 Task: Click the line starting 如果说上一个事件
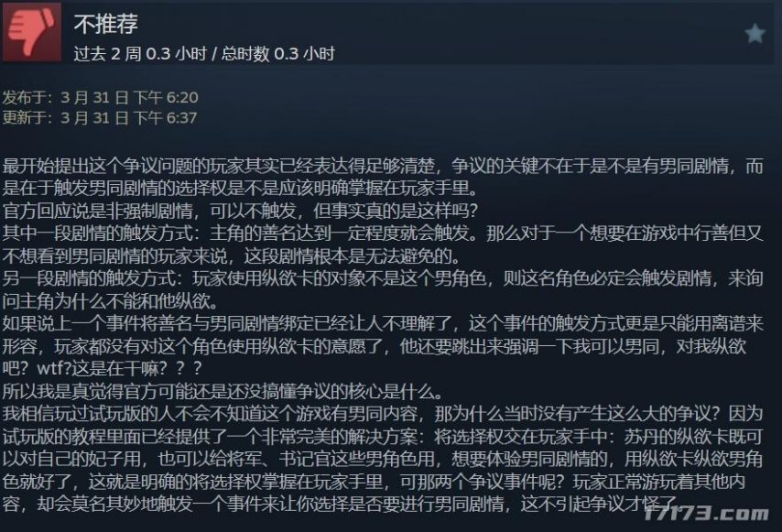pos(383,323)
